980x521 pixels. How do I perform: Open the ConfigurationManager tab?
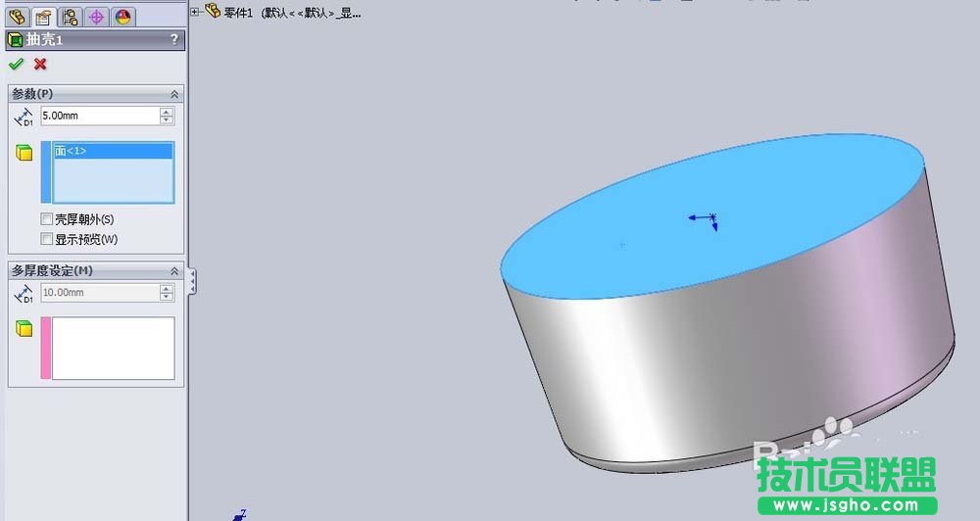(70, 17)
